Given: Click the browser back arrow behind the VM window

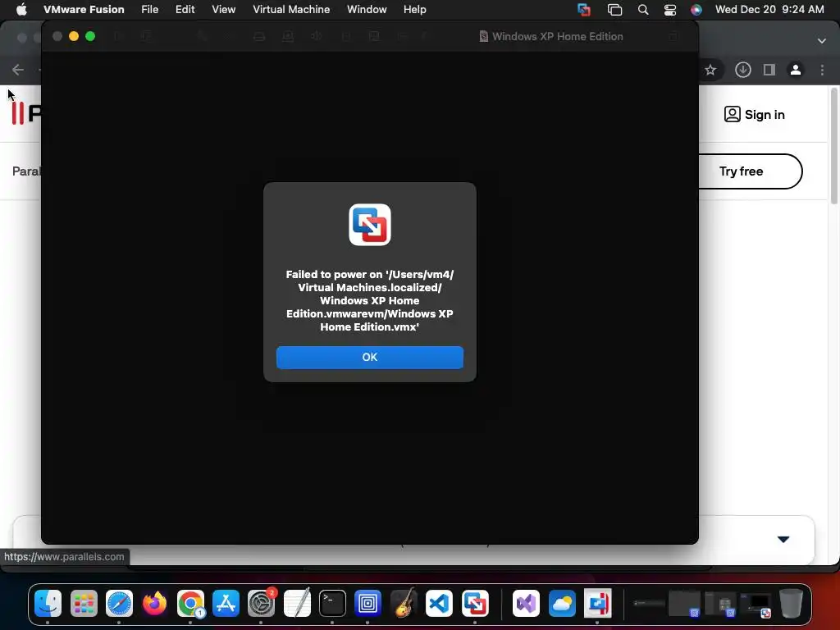Looking at the screenshot, I should (x=18, y=70).
